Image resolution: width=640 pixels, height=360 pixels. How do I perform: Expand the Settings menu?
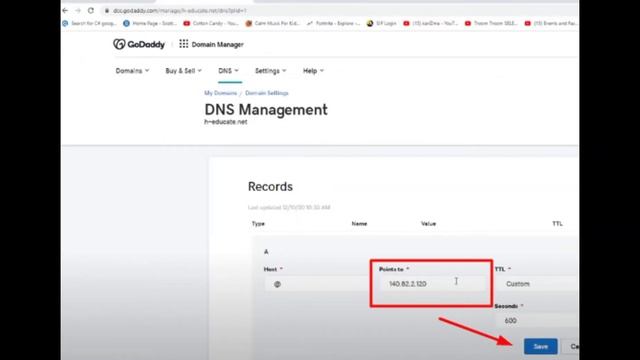pos(271,71)
